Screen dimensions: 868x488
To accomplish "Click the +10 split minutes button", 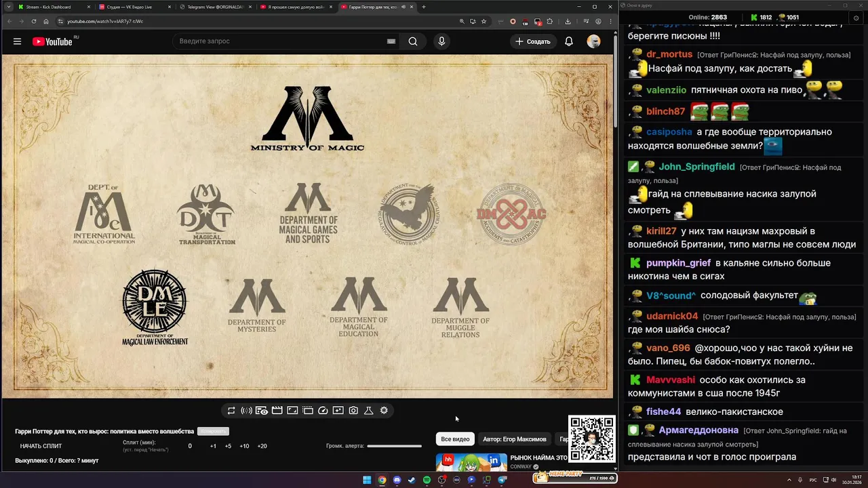I will (x=244, y=446).
